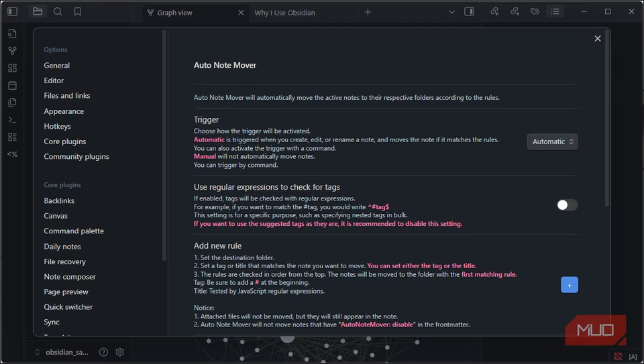Open the file explorer folder icon

[38, 11]
